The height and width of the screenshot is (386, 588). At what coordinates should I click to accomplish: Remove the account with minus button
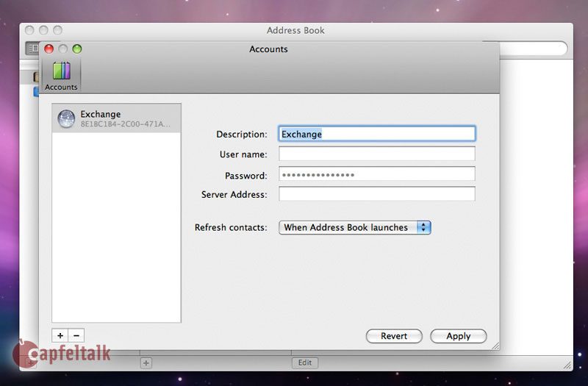[76, 336]
